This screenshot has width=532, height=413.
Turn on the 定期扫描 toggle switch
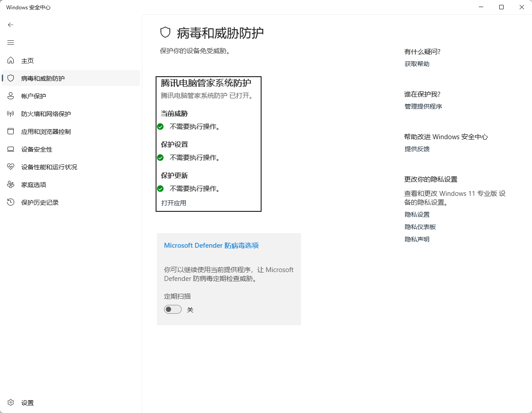coord(173,309)
